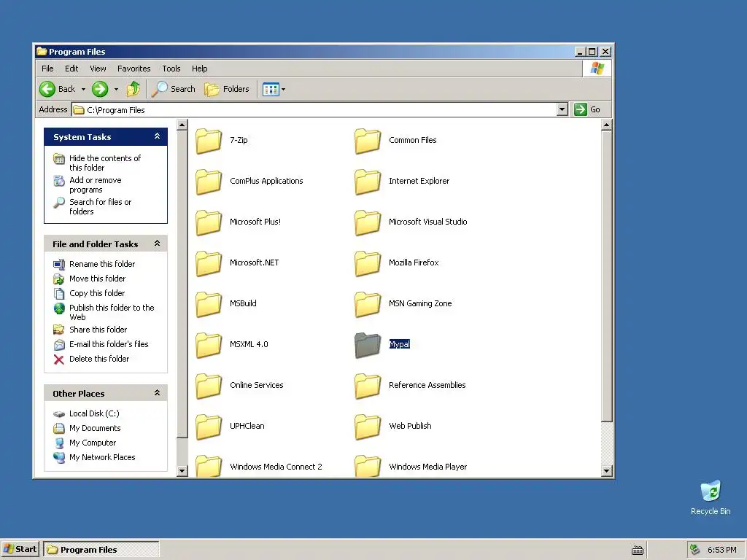Click the Program Files taskbar button
Image resolution: width=747 pixels, height=560 pixels.
(x=101, y=550)
